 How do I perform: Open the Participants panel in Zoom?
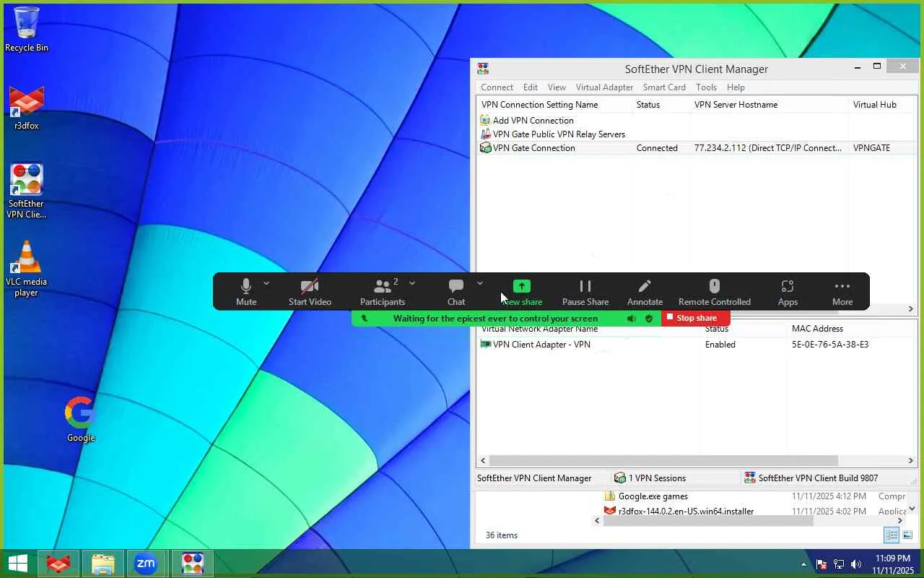[x=383, y=292]
